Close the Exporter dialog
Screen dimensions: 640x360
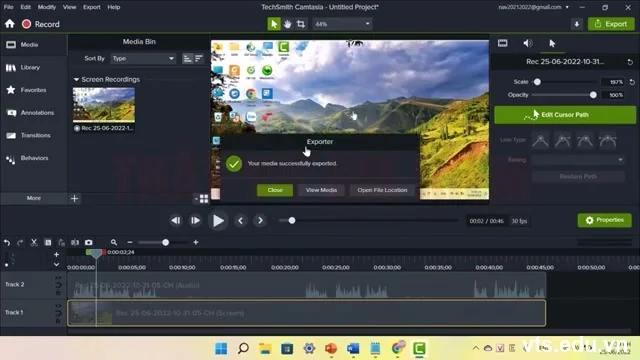click(275, 190)
